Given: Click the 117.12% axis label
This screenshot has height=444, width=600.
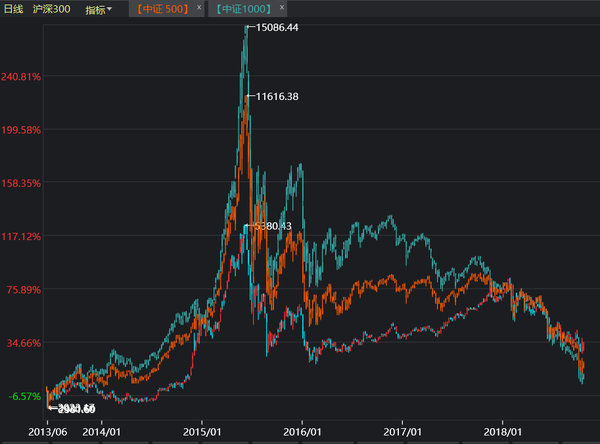Looking at the screenshot, I should point(21,237).
